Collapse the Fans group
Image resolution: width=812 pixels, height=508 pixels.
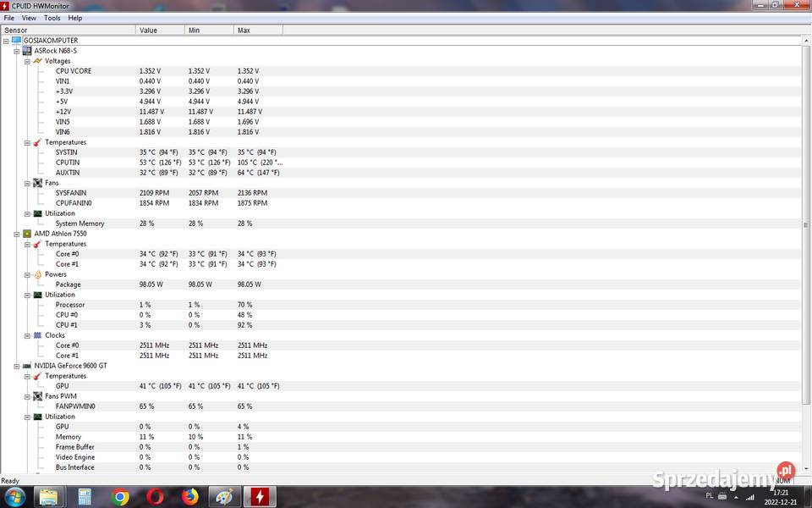coord(27,183)
